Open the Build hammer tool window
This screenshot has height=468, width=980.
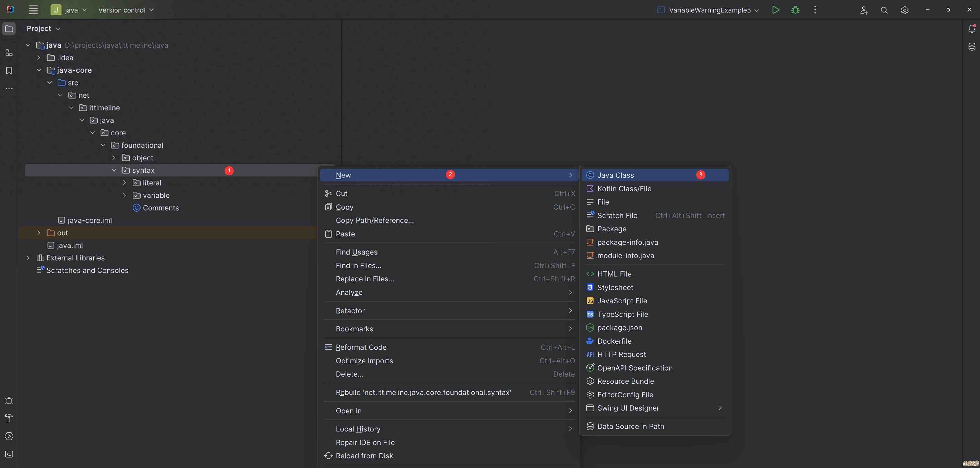9,418
